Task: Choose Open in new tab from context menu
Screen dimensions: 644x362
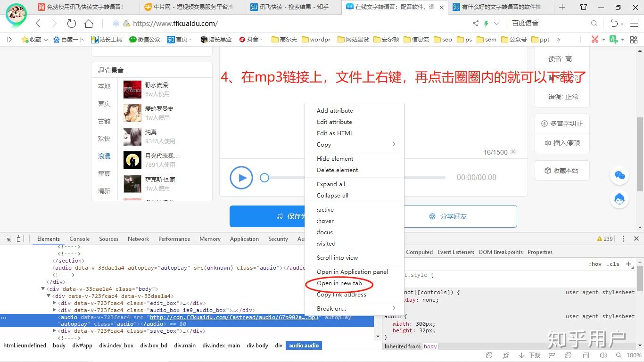Action: point(354,283)
